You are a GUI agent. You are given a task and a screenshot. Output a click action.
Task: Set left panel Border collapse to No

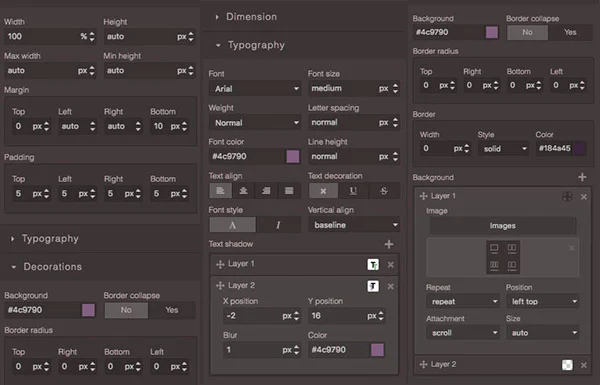[x=126, y=310]
